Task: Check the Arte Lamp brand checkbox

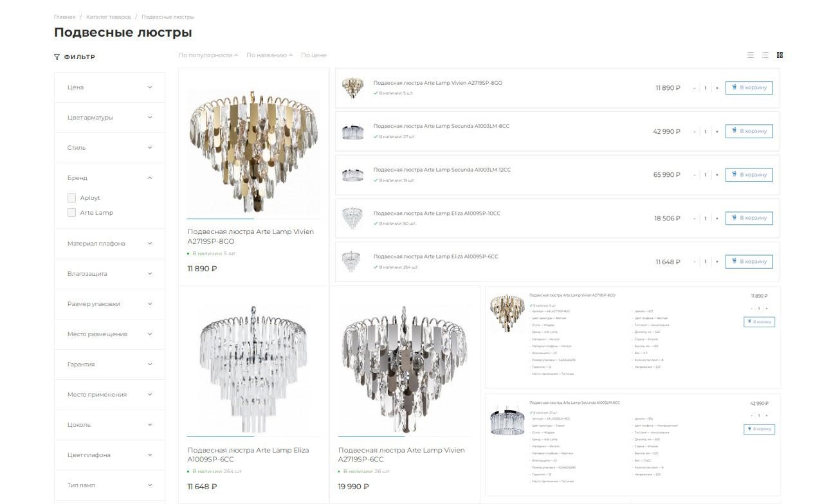Action: point(71,213)
